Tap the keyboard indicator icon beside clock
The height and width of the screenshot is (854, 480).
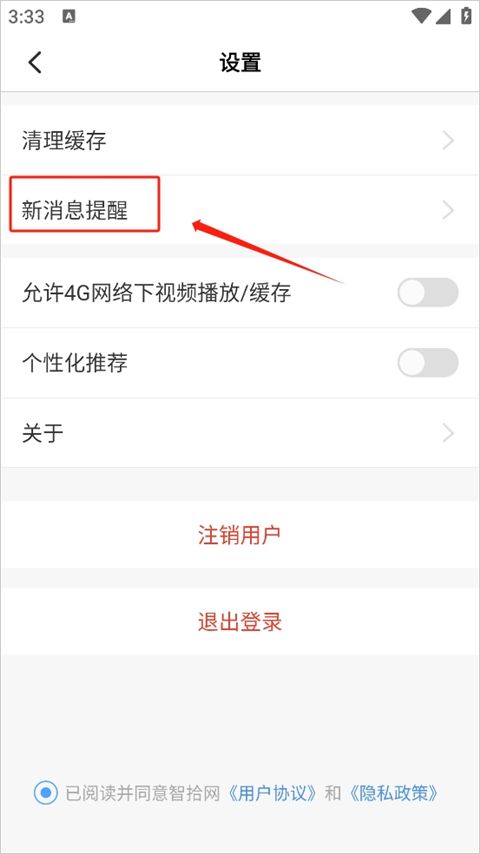click(69, 16)
